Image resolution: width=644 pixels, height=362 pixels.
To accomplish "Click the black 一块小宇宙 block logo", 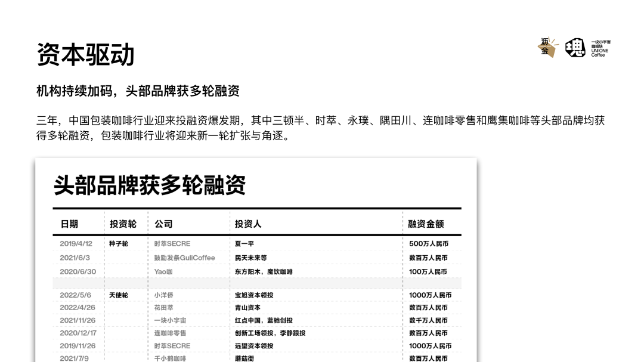I will coord(575,48).
